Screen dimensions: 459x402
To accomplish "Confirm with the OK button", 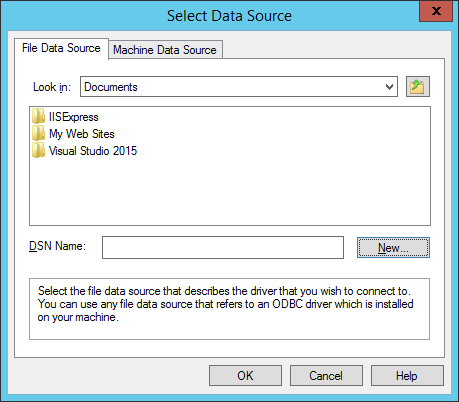I will [245, 376].
